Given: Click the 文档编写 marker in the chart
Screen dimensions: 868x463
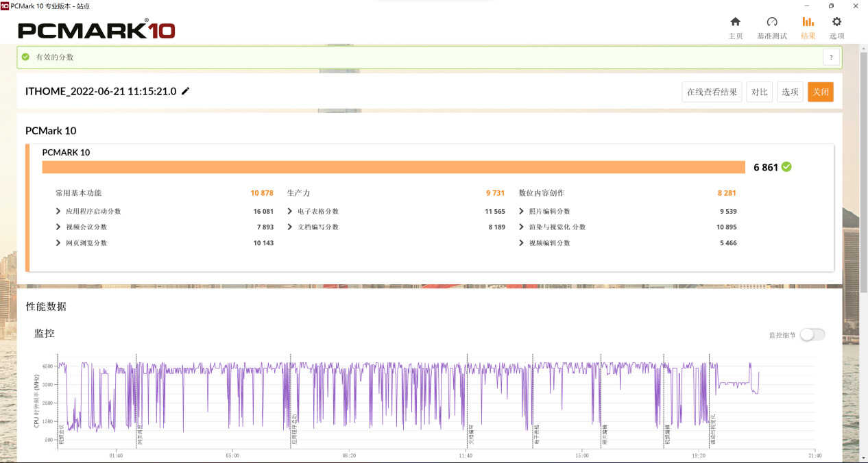Looking at the screenshot, I should (x=471, y=435).
